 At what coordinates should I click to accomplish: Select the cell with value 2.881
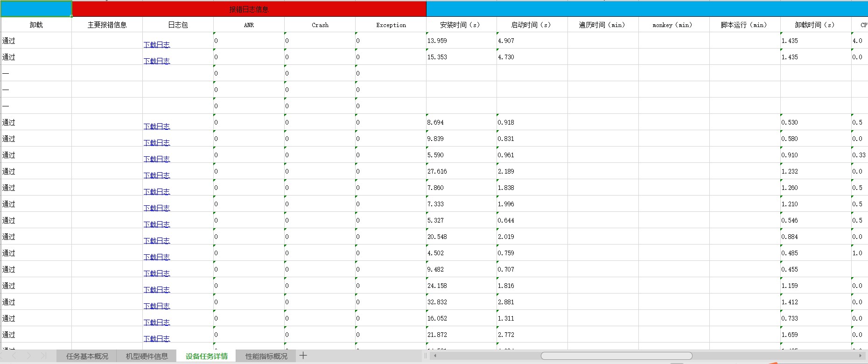532,302
